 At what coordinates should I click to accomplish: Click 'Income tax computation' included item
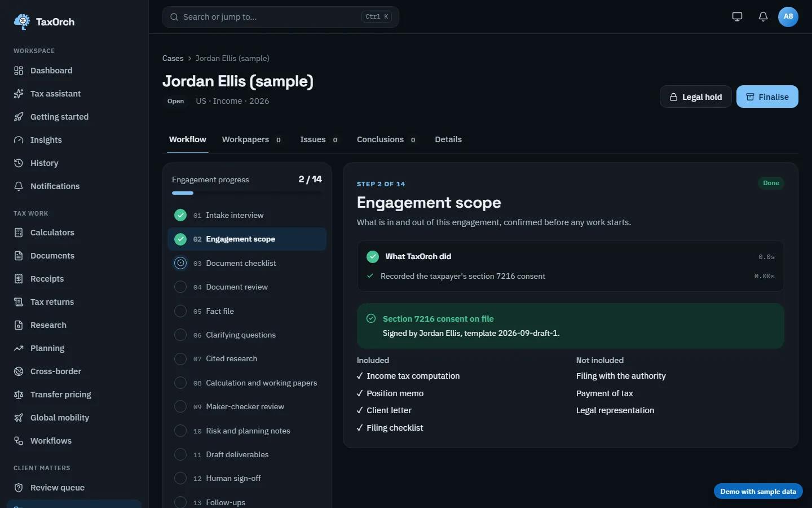click(413, 376)
